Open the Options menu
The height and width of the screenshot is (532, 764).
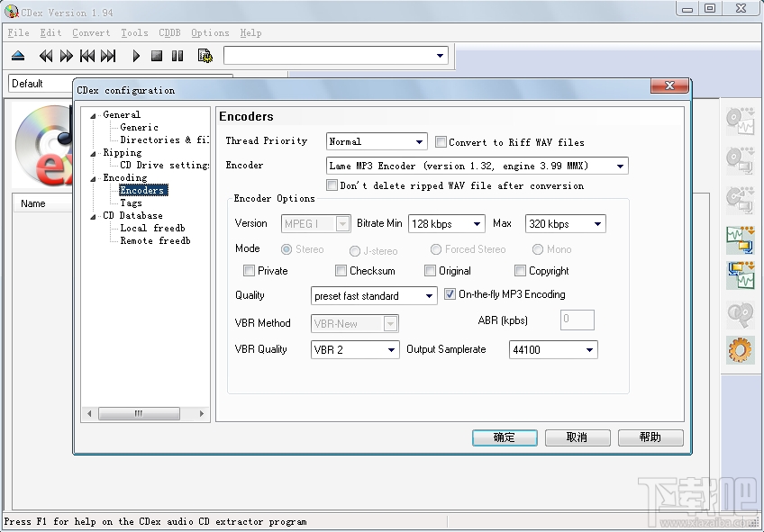pos(210,32)
